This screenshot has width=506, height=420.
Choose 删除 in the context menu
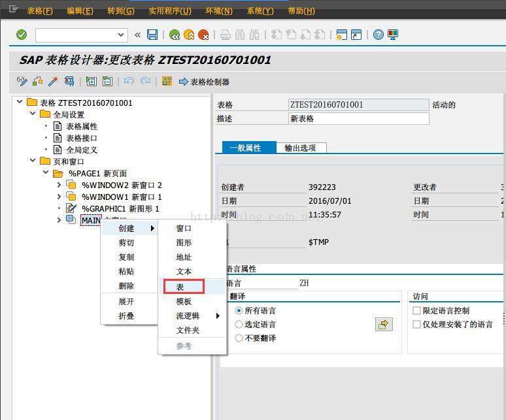pyautogui.click(x=129, y=285)
